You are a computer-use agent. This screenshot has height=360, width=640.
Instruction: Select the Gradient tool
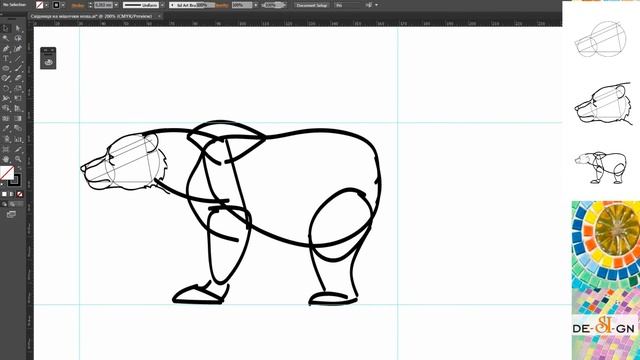coord(18,119)
